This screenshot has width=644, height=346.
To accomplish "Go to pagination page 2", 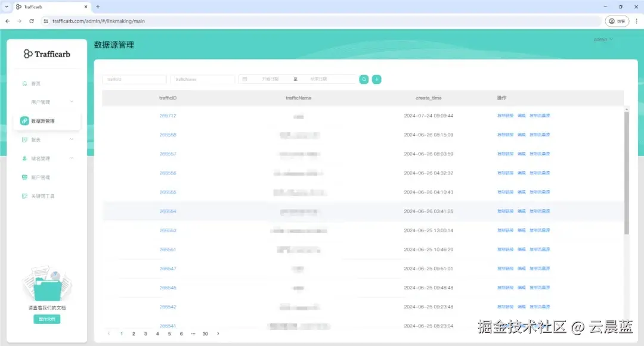I will (x=134, y=333).
